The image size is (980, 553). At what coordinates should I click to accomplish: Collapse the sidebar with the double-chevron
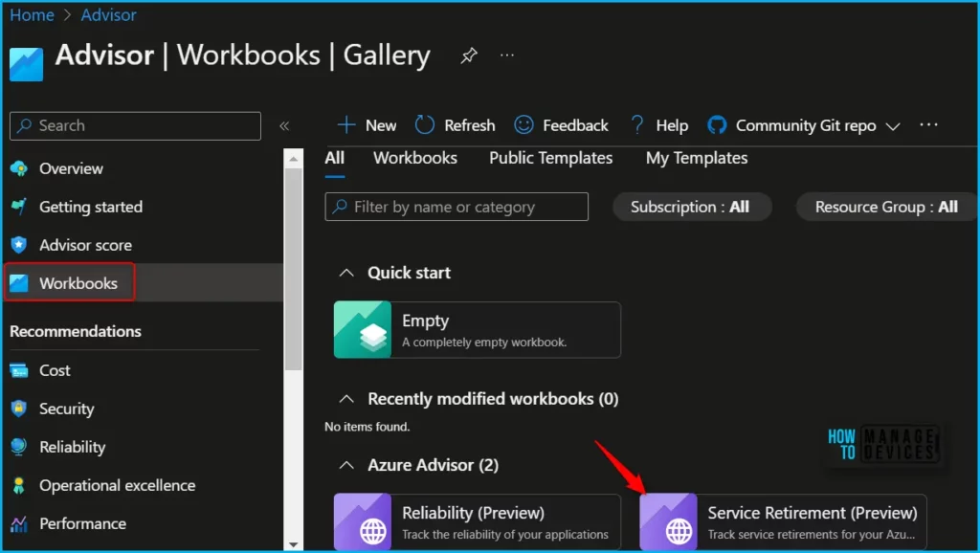click(284, 126)
